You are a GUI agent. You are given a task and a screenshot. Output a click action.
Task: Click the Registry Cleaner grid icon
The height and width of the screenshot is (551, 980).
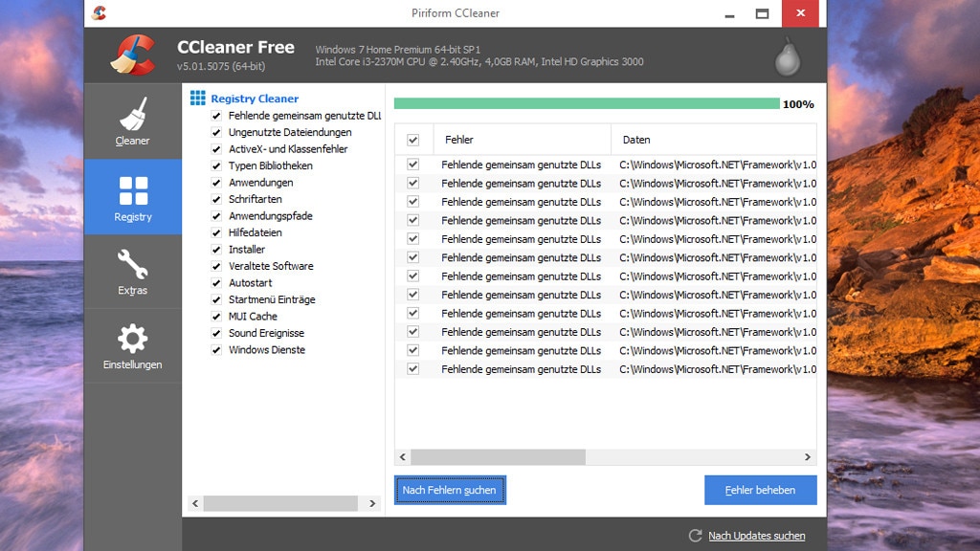click(x=198, y=99)
